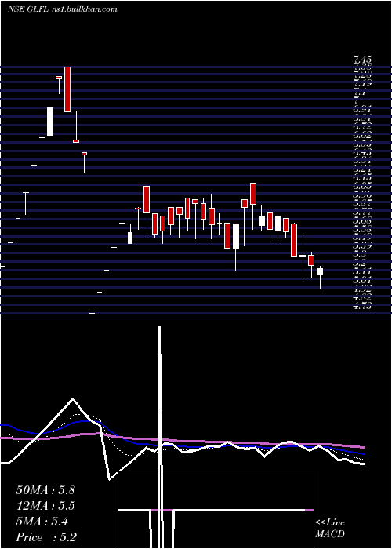Image resolution: width=392 pixels, height=549 pixels.
Task: Select the 5MA : 5.4 readout
Action: click(42, 522)
